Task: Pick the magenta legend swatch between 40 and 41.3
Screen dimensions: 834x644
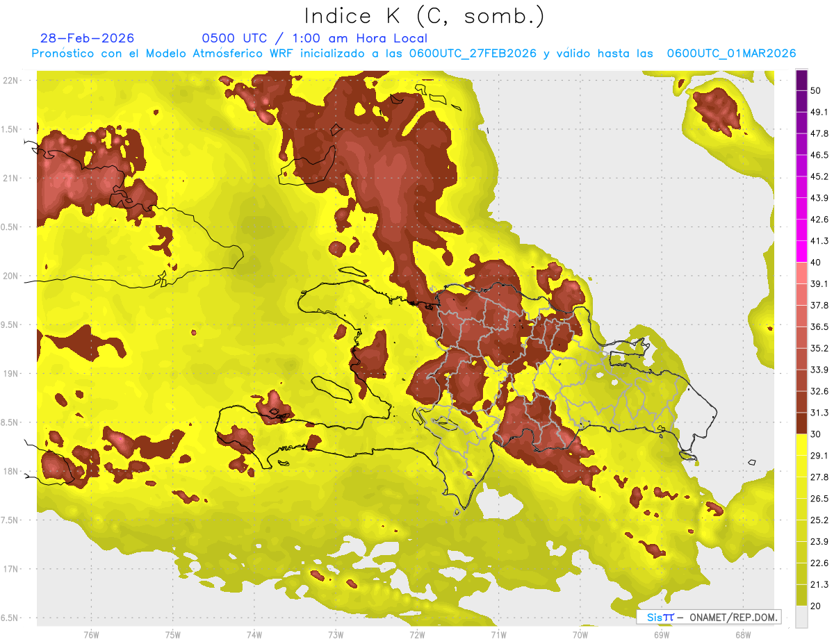Action: pos(801,251)
